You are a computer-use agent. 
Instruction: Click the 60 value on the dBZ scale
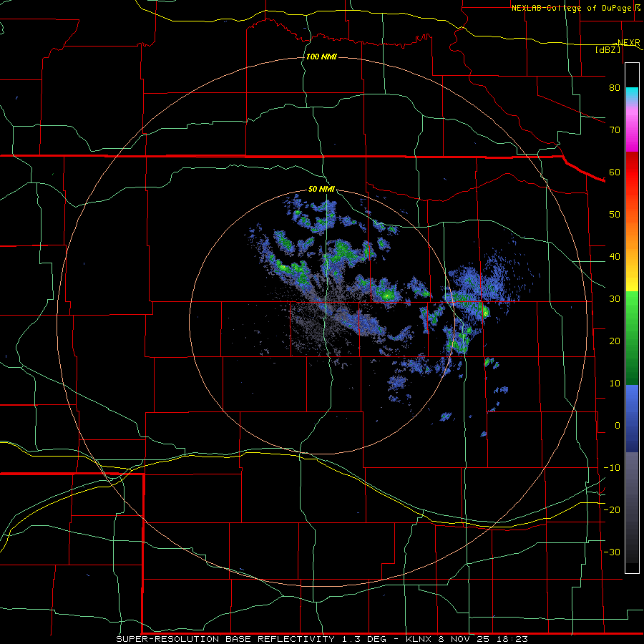coord(615,172)
